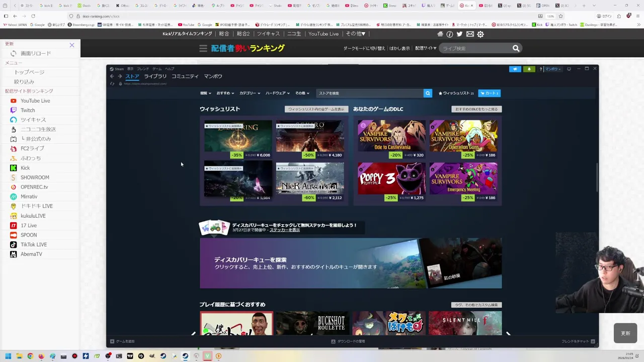Open the Chrome icon on the taskbar
The width and height of the screenshot is (644, 362).
click(x=30, y=356)
